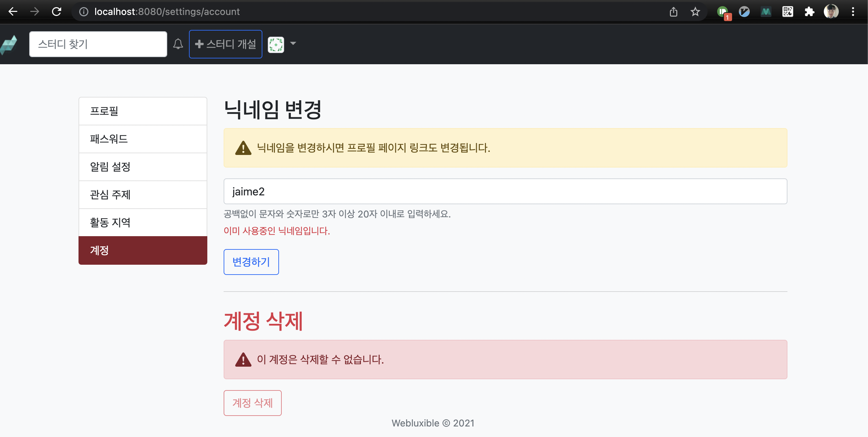Reload the page with refresh icon
Screen dimensions: 868x437
click(x=56, y=12)
